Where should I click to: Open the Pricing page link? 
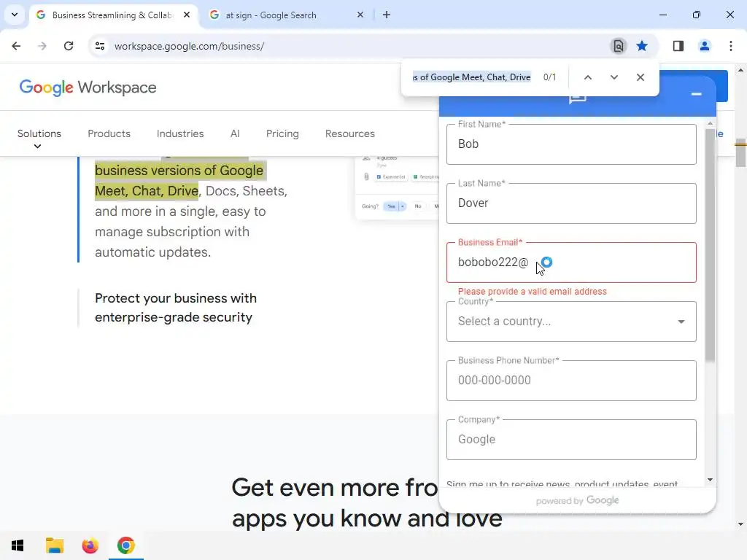click(x=282, y=134)
